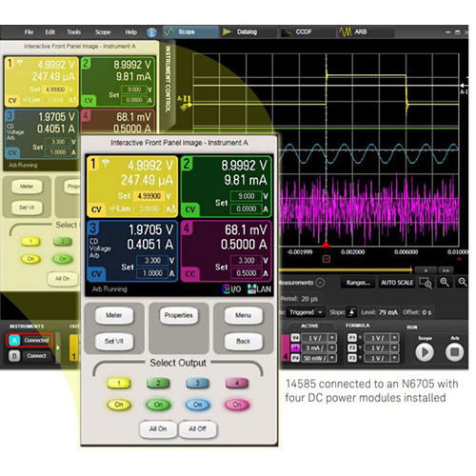Viewport: 476px width, 476px height.
Task: Collapse the Measurements section circle button
Action: [321, 283]
